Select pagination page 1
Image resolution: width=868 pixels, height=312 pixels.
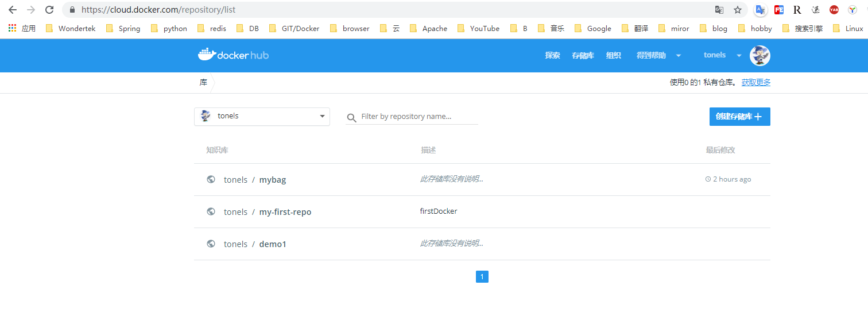[x=482, y=277]
